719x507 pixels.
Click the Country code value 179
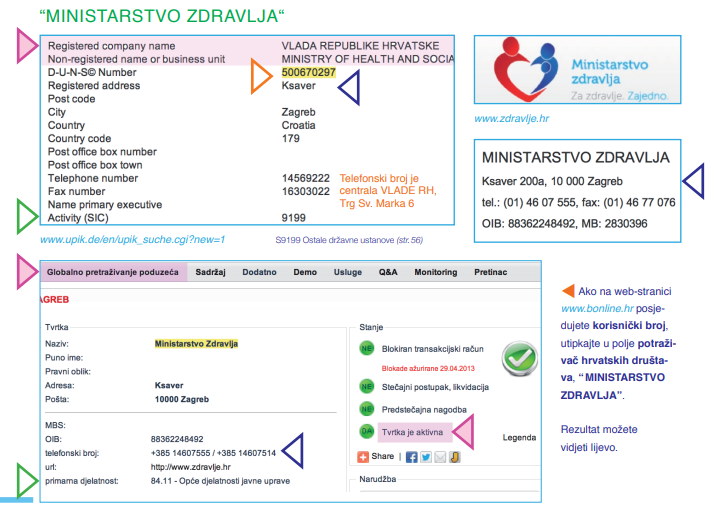[291, 138]
